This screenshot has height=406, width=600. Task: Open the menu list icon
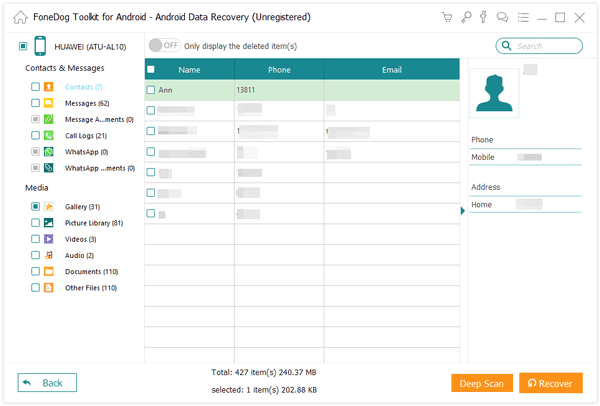[x=523, y=17]
